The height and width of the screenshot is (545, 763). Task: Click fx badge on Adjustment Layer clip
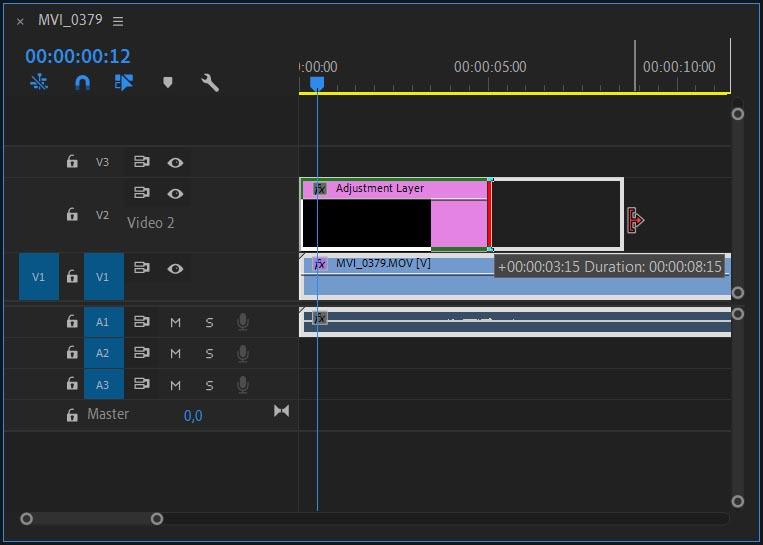click(320, 189)
